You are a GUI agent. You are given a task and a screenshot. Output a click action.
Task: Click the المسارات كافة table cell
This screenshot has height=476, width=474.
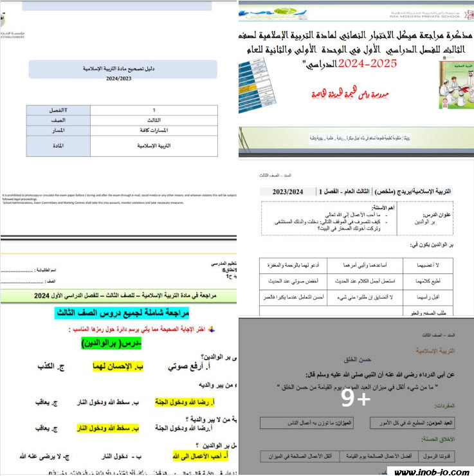click(154, 133)
